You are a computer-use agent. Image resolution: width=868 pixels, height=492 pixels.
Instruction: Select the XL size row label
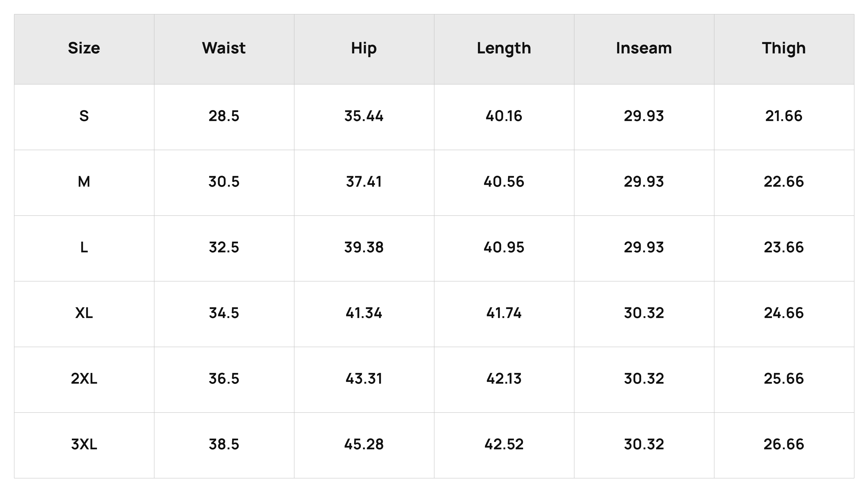[x=84, y=313]
